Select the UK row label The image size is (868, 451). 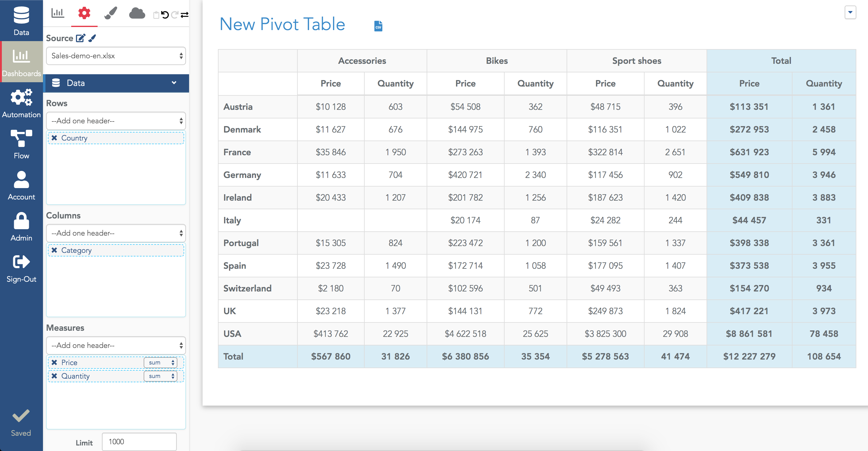[x=230, y=311]
